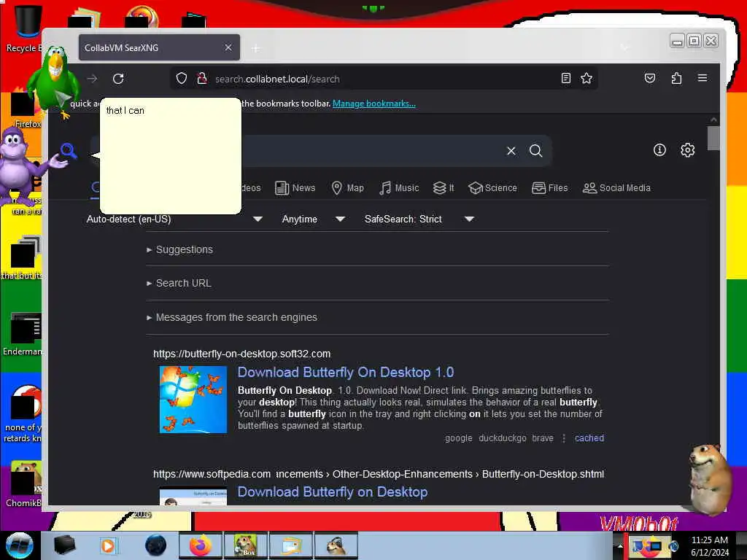Toggle reader view in address bar

(565, 78)
